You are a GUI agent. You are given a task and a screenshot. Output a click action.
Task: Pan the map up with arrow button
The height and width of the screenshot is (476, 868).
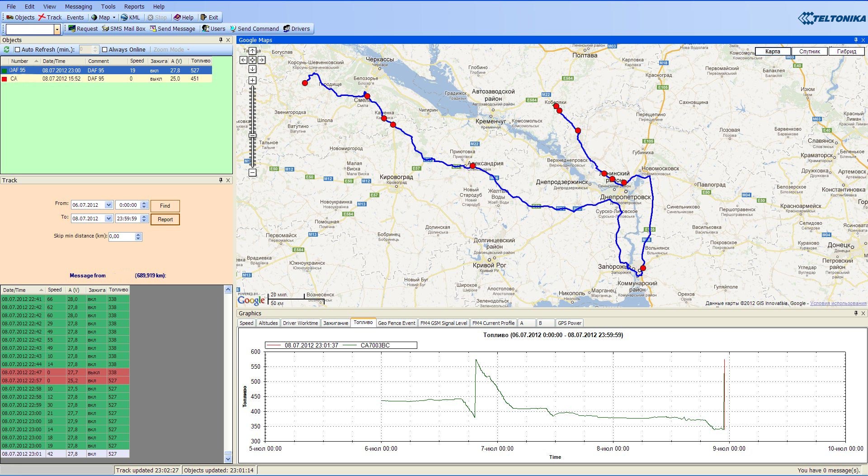coord(252,51)
